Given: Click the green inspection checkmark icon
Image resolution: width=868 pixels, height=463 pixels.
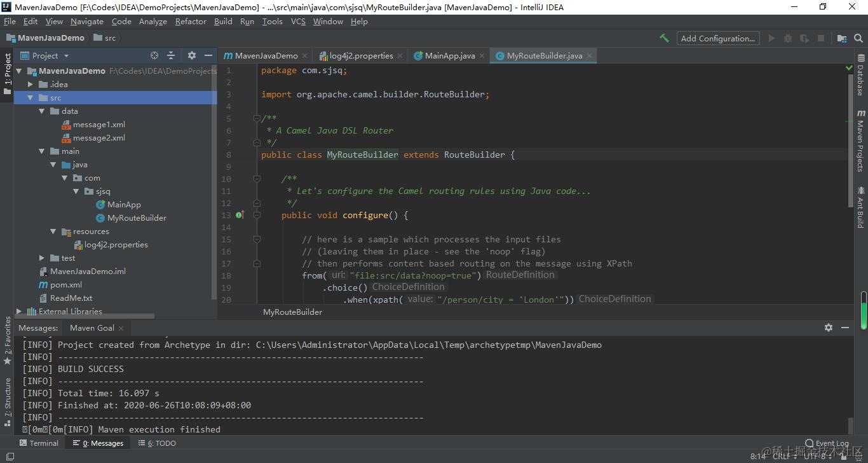Looking at the screenshot, I should tap(850, 67).
